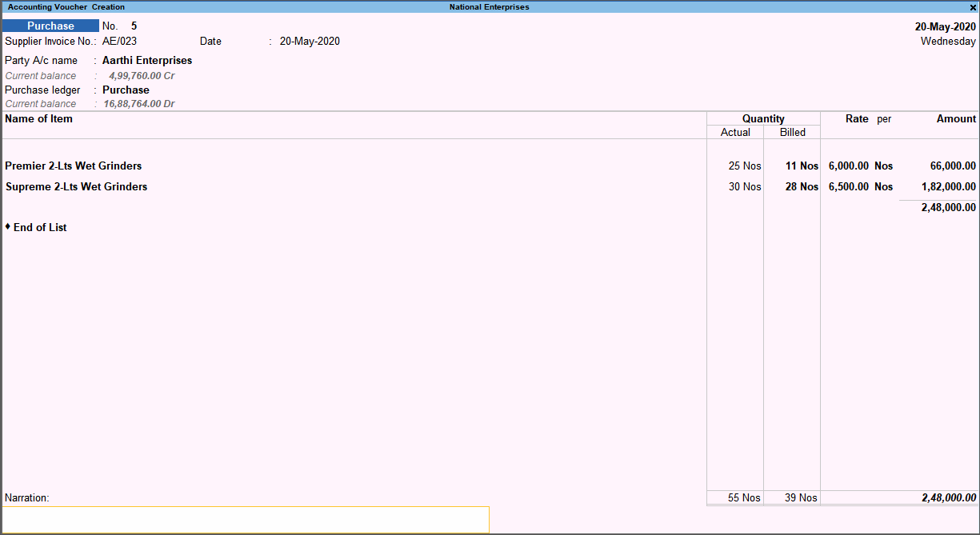Screen dimensions: 980x535
Task: Click the Quantity column header
Action: (x=762, y=118)
